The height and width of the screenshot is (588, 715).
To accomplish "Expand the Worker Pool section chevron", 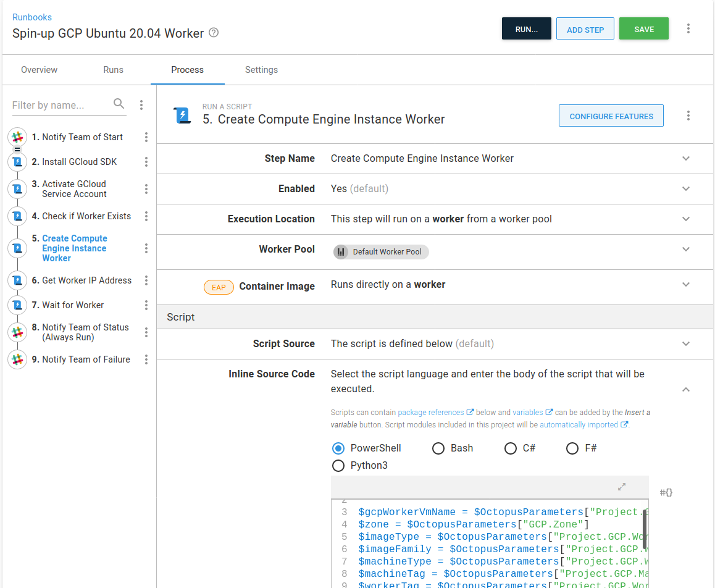I will (685, 250).
